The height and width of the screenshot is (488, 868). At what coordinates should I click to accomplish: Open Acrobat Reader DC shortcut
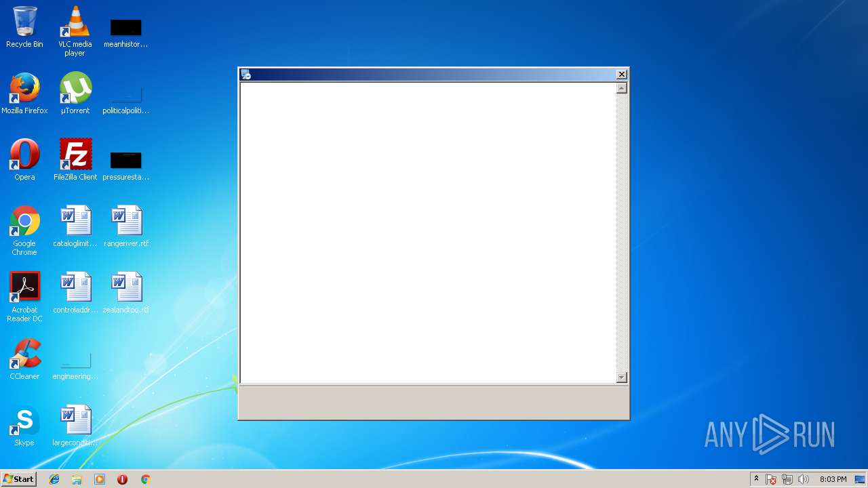24,297
